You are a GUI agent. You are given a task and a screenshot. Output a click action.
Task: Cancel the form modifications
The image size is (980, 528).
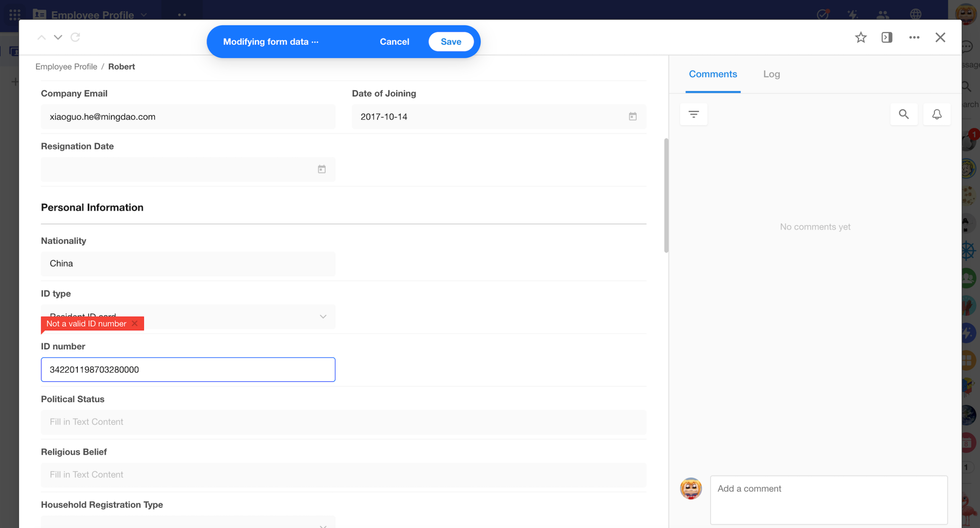[x=394, y=42]
